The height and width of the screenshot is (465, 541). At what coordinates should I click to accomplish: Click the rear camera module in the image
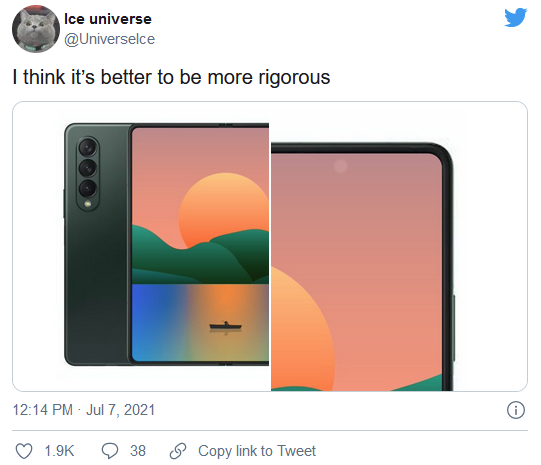(88, 174)
